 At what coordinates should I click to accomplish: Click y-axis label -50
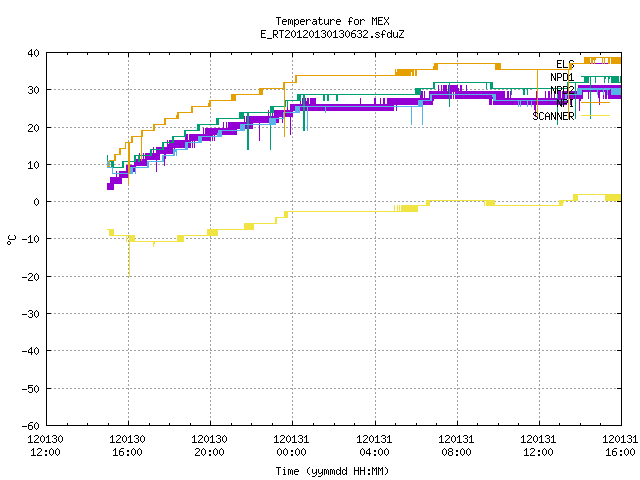pyautogui.click(x=31, y=389)
